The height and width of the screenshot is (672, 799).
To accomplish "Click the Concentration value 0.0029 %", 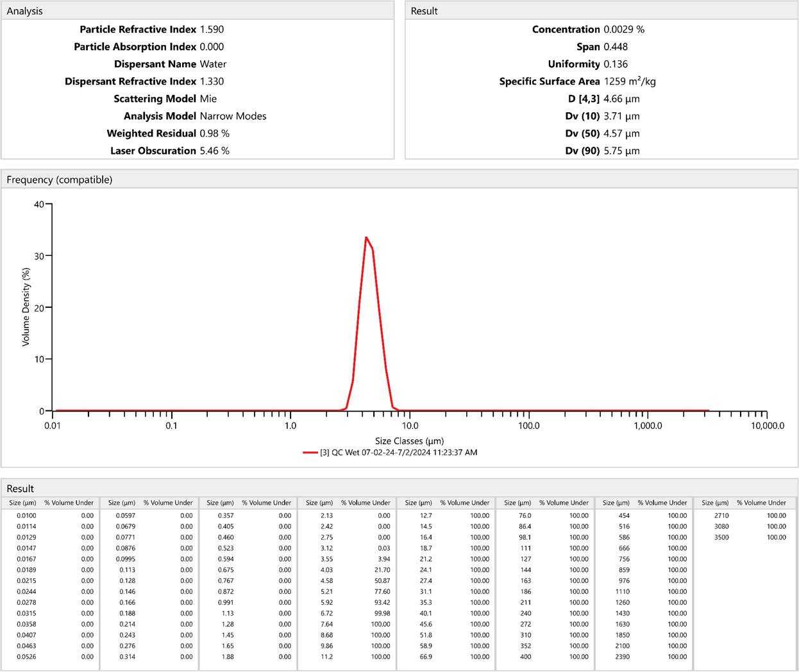I will coord(623,29).
